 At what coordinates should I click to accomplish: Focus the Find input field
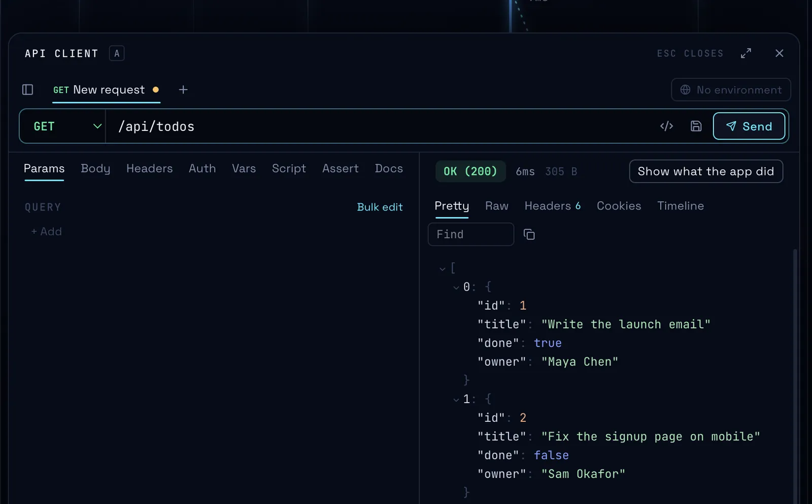(x=471, y=234)
